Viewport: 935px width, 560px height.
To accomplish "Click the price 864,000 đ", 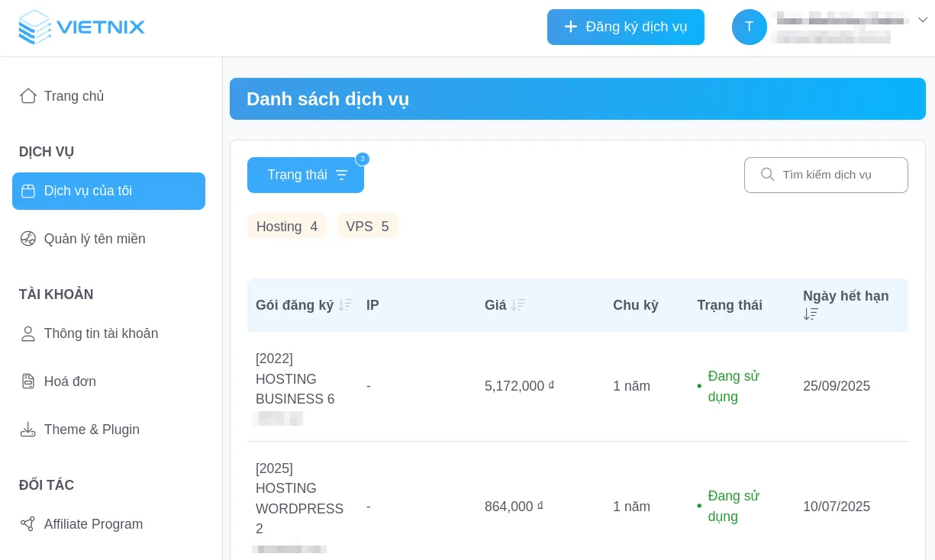I will (514, 507).
